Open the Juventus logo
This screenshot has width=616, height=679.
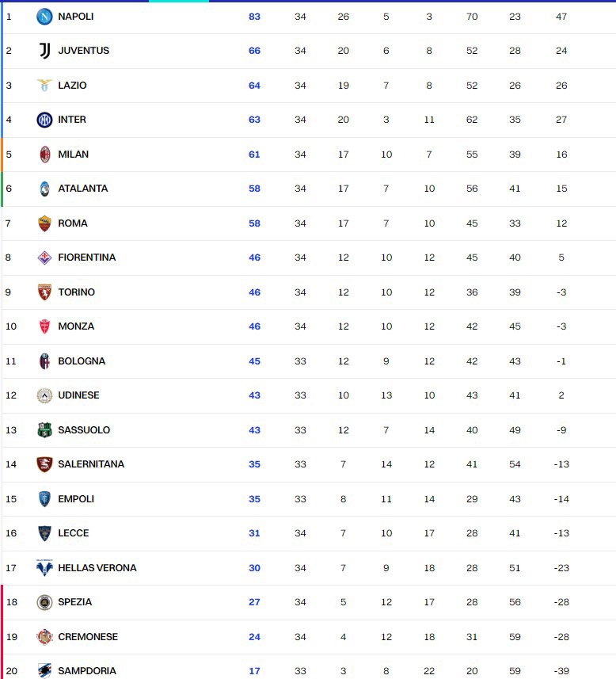pyautogui.click(x=44, y=51)
